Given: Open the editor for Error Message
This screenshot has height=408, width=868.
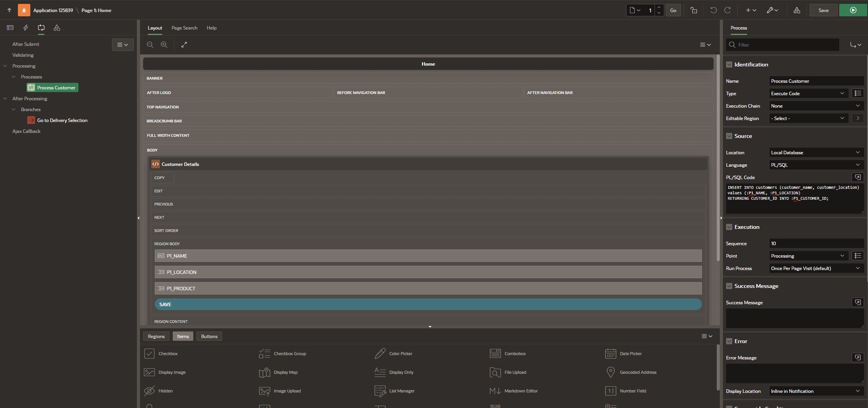Looking at the screenshot, I should point(857,357).
